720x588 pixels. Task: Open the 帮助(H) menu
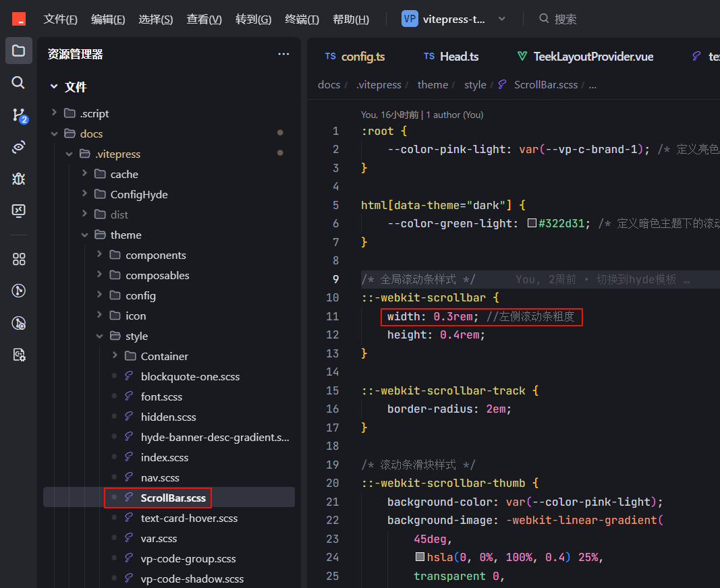[351, 20]
